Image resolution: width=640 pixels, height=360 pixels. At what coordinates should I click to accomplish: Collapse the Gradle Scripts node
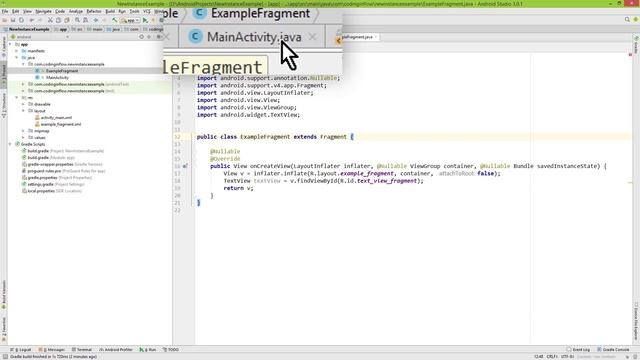pos(10,144)
